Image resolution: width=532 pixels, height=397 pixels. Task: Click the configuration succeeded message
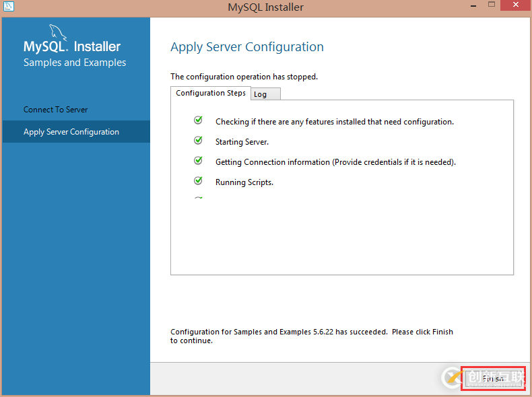(x=311, y=336)
